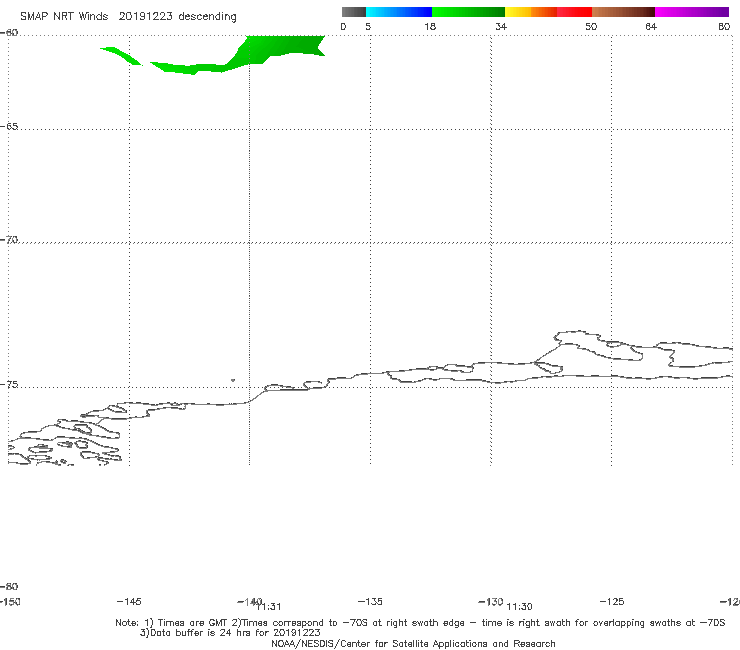Click the 'Data buffer is 24 hrs' note

click(230, 633)
